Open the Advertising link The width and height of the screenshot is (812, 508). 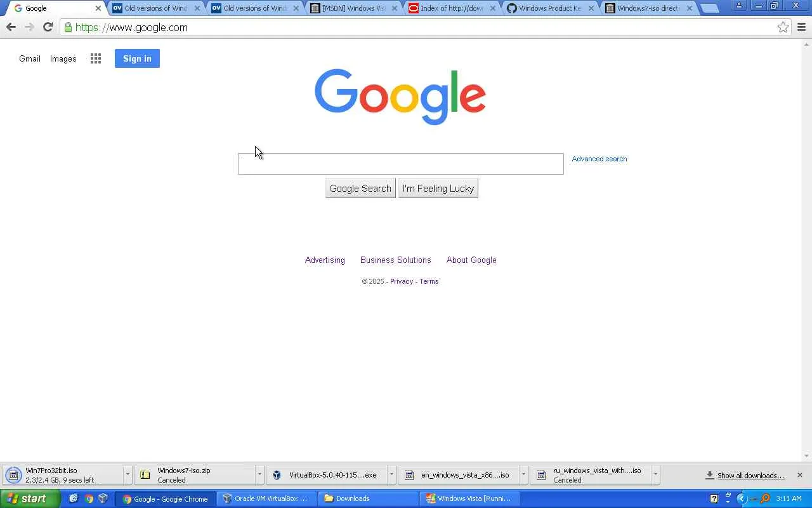point(325,260)
